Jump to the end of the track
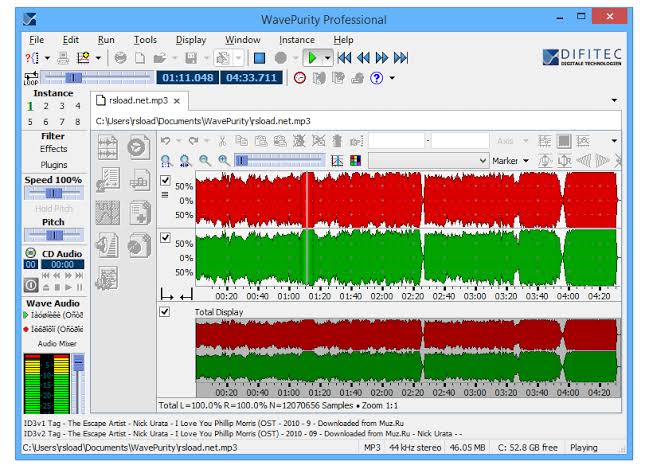The width and height of the screenshot is (649, 473). [x=401, y=58]
